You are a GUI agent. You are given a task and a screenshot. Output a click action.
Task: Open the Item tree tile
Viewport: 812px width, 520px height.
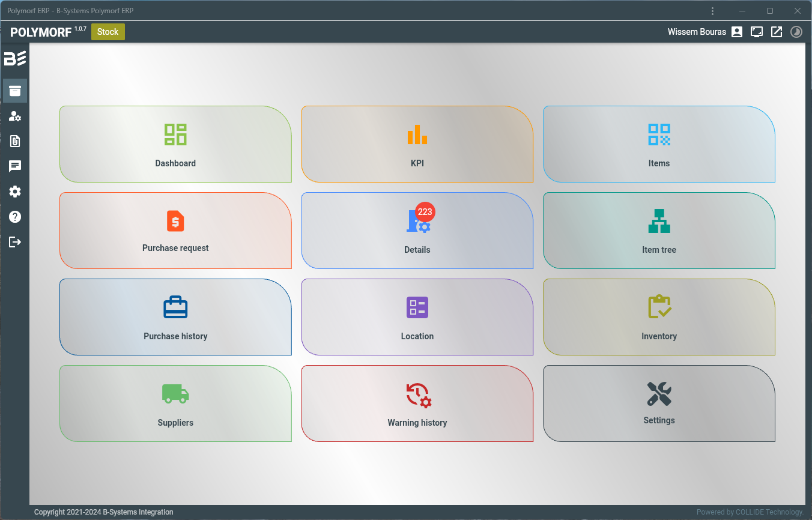[x=659, y=231]
